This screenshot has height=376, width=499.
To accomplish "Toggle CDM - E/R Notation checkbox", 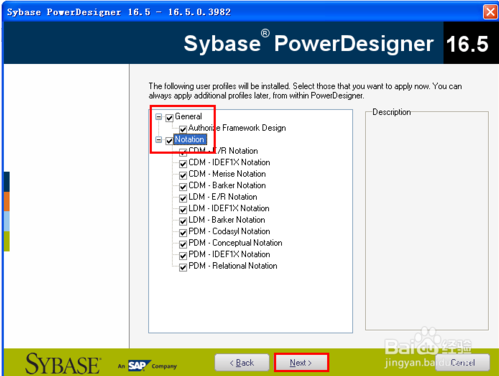I will coord(183,152).
